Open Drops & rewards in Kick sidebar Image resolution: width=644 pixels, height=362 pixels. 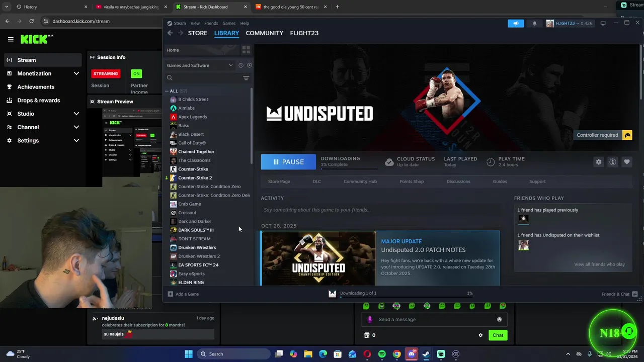pos(38,101)
